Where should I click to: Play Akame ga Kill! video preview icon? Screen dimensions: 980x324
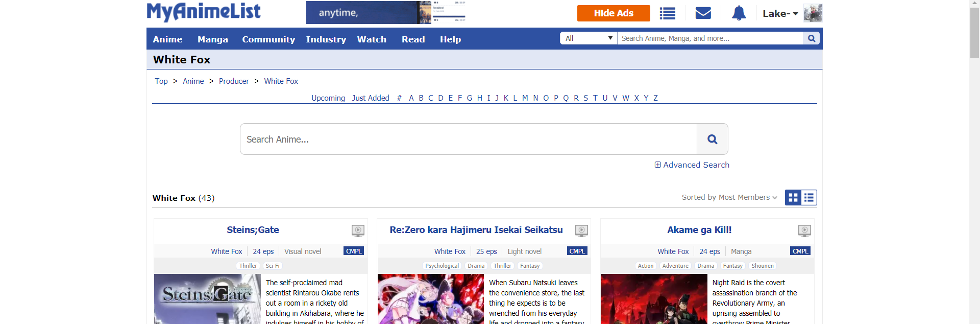[804, 230]
